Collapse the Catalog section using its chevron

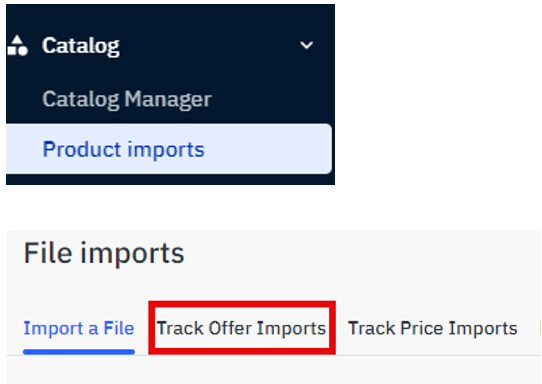click(x=306, y=45)
